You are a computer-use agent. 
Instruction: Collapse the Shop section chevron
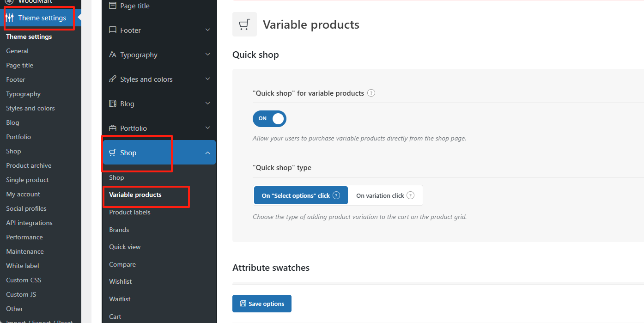pyautogui.click(x=207, y=153)
